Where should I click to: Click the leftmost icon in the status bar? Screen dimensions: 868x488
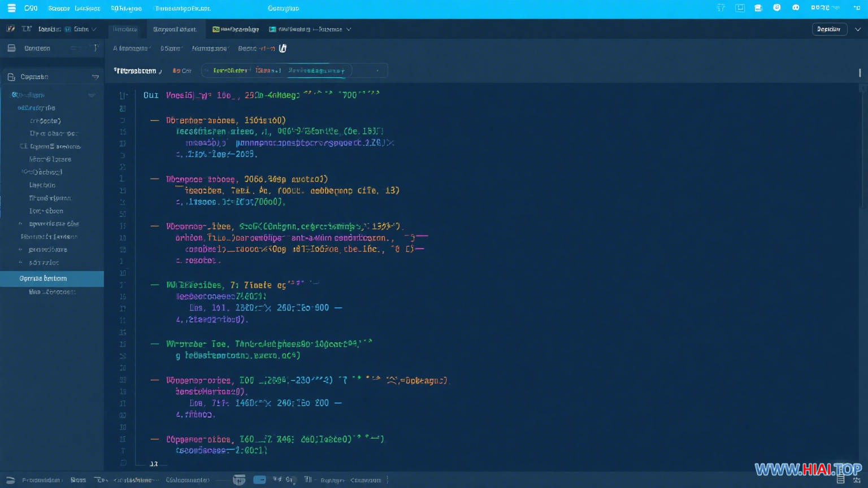point(10,480)
